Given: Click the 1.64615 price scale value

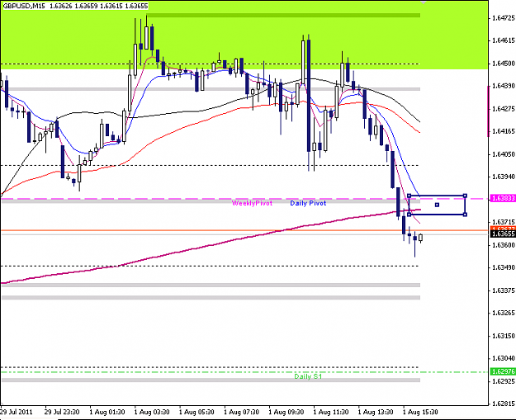Looking at the screenshot, I should click(x=504, y=40).
